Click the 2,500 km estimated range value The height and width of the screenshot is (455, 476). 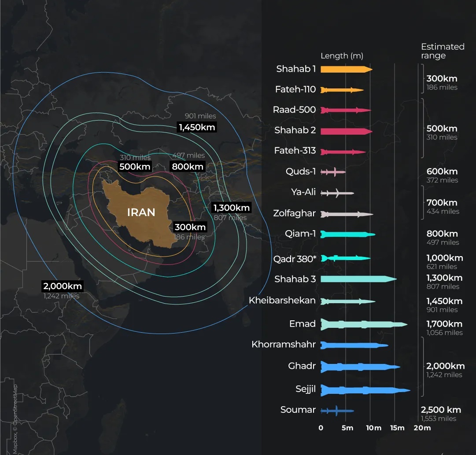pos(441,410)
